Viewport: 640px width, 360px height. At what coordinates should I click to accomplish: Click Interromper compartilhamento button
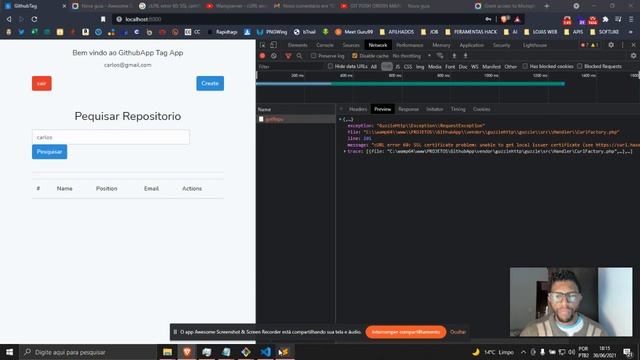pos(406,332)
